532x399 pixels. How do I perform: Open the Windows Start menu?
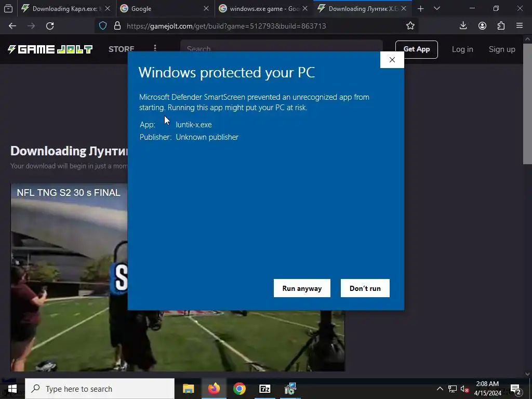(12, 389)
